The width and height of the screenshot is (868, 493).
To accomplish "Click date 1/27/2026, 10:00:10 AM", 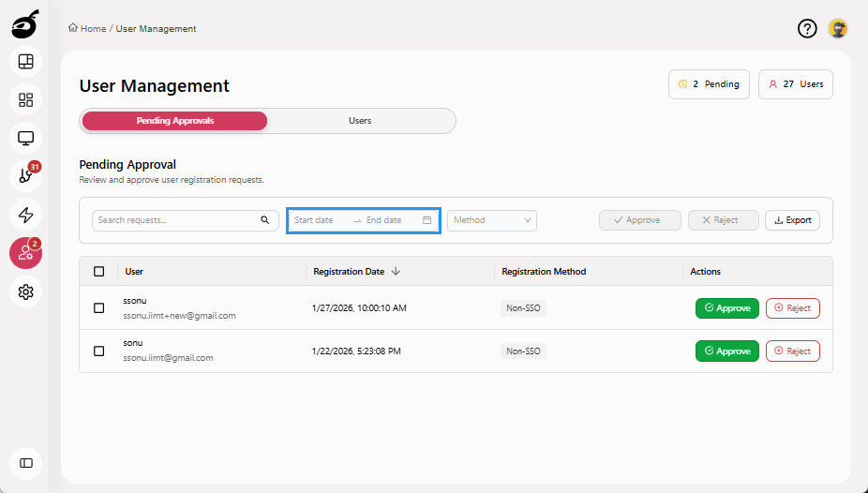I will coord(359,308).
